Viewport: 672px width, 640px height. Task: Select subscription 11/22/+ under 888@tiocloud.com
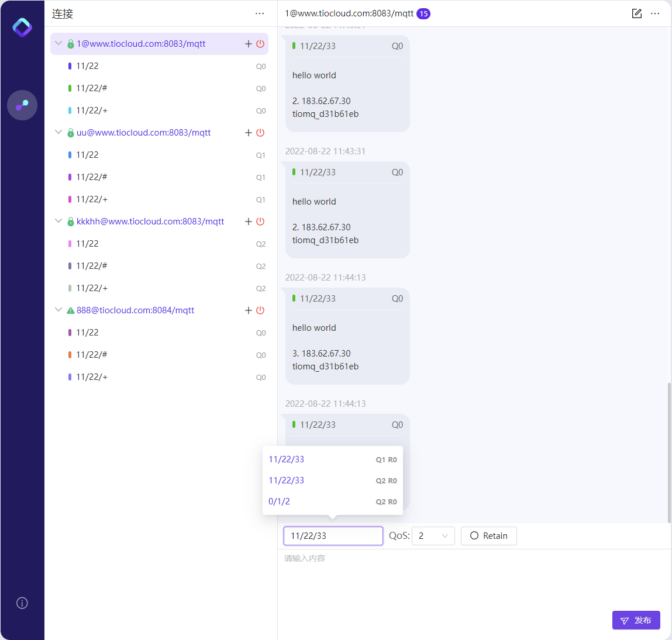pos(160,377)
